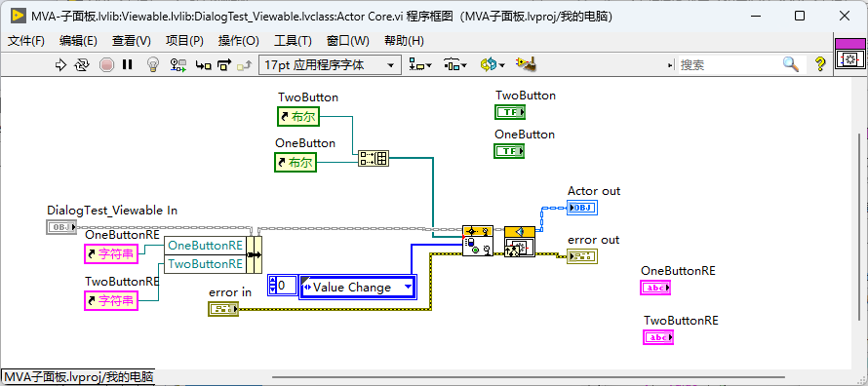Toggle Retain Wire Values button
868x386 pixels.
tap(178, 65)
